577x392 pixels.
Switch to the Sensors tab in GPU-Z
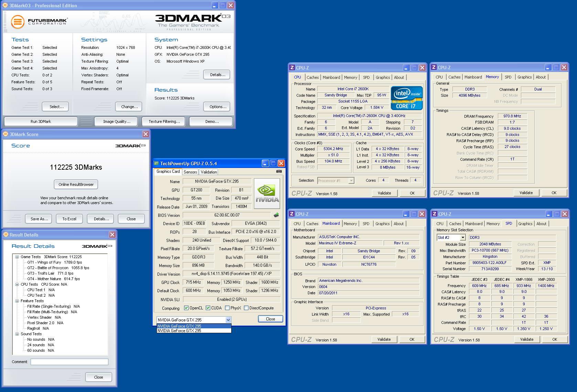pyautogui.click(x=190, y=172)
